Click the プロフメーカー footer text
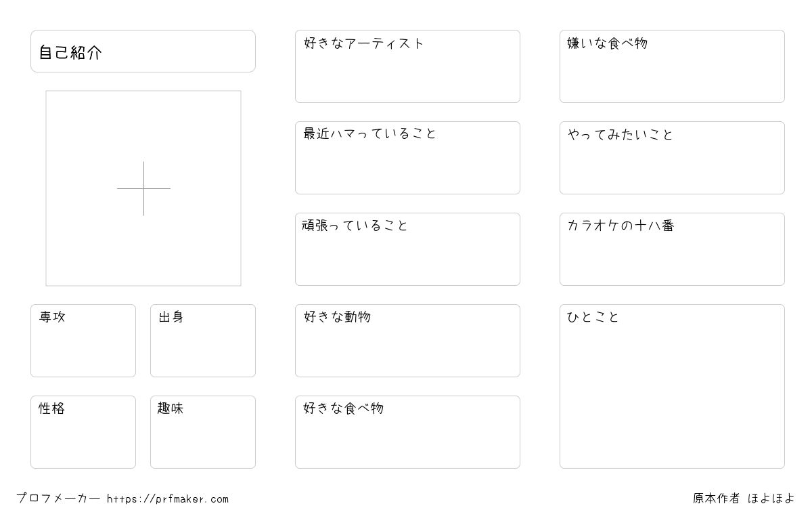This screenshot has width=812, height=508. pyautogui.click(x=58, y=499)
